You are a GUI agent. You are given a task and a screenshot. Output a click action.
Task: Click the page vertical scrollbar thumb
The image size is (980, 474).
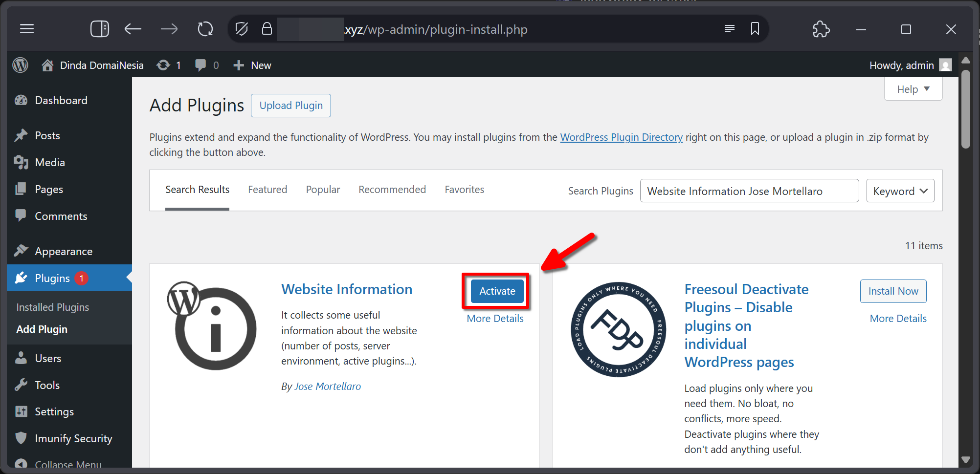click(965, 109)
